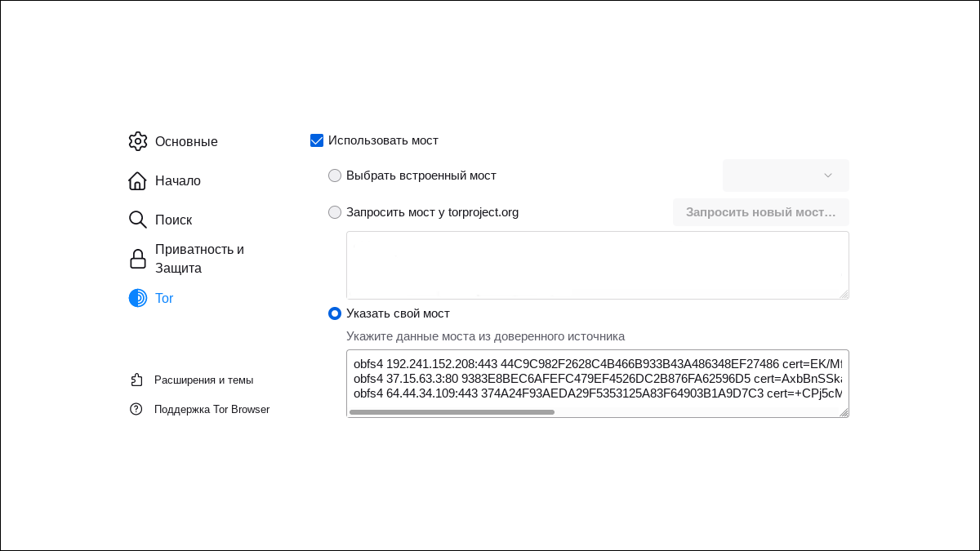980x551 pixels.
Task: Open the Поддержка Tor Browser link text
Action: point(212,409)
